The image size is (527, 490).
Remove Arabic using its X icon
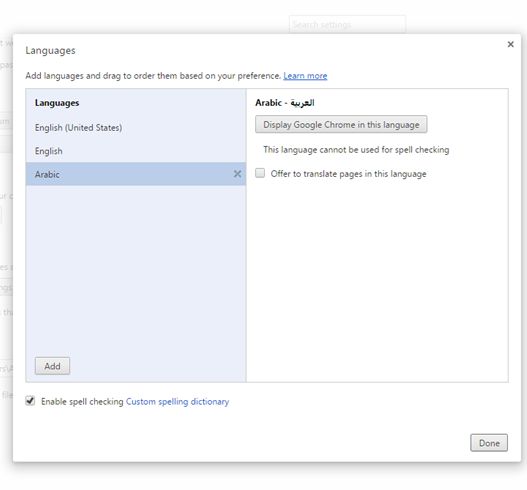(x=237, y=174)
